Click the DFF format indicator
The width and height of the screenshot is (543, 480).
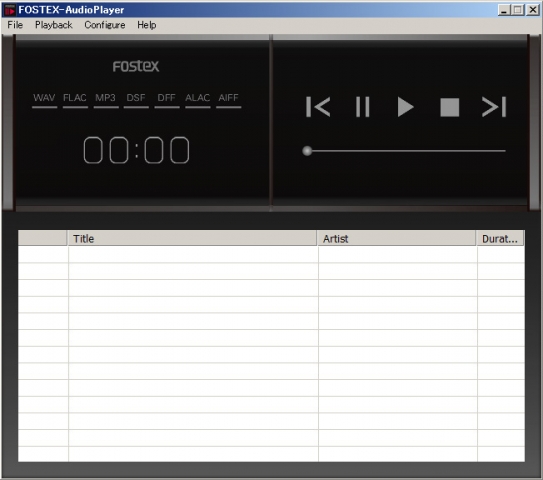pyautogui.click(x=167, y=100)
